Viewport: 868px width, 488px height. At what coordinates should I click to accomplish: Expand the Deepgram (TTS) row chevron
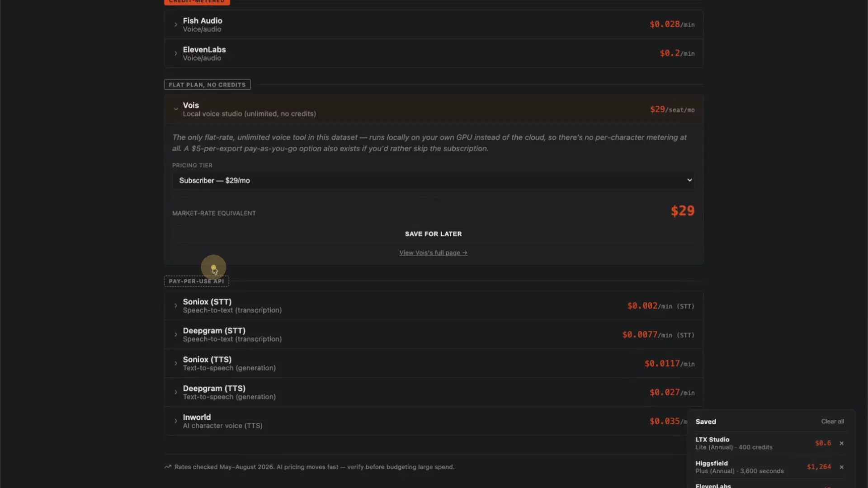click(176, 393)
